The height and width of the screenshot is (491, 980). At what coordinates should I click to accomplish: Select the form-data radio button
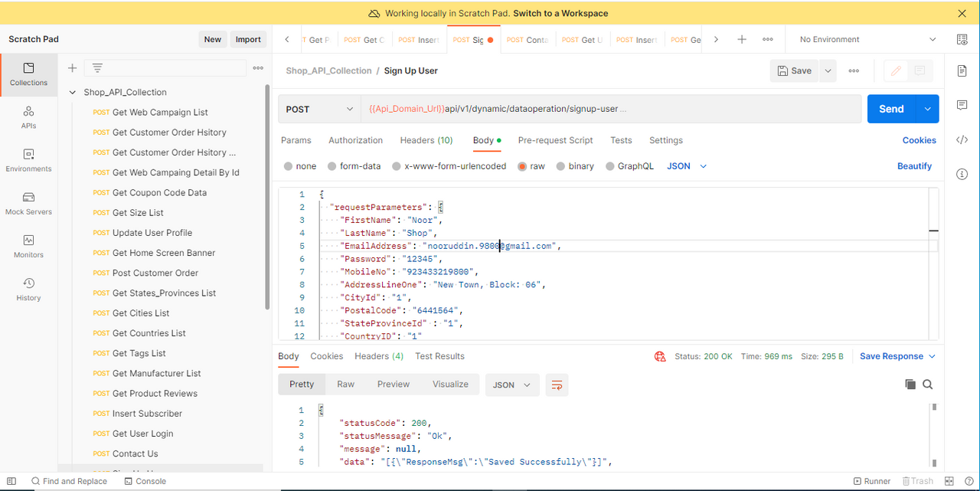click(x=332, y=166)
